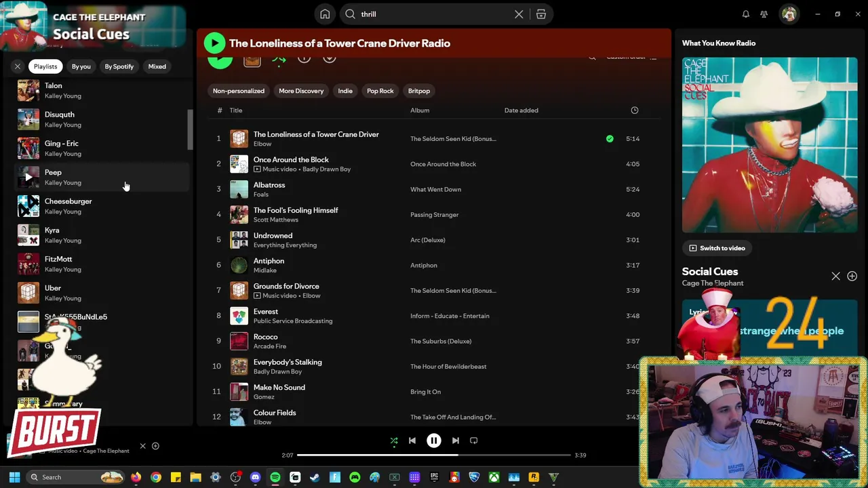Viewport: 868px width, 488px height.
Task: Open Epic Games Launcher from the taskbar
Action: [434, 477]
